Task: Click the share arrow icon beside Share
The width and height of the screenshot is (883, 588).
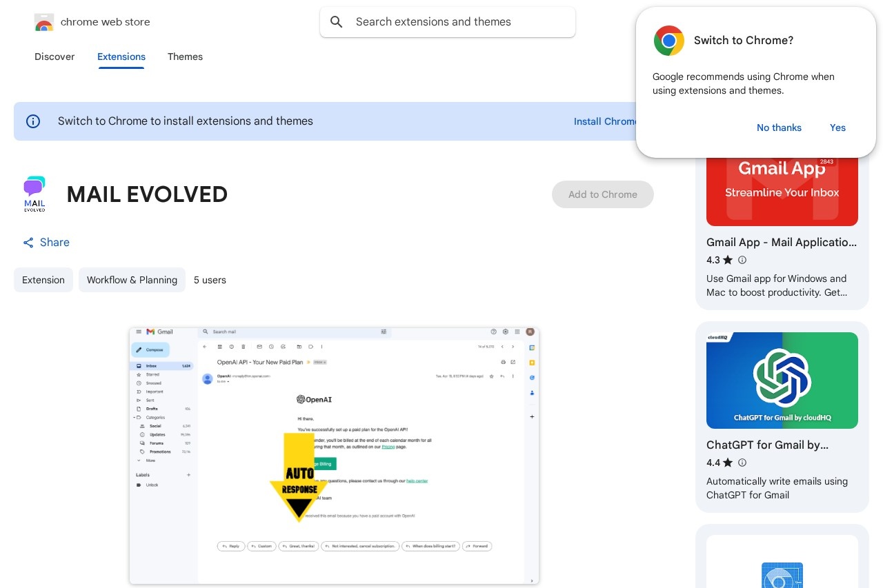Action: [28, 242]
